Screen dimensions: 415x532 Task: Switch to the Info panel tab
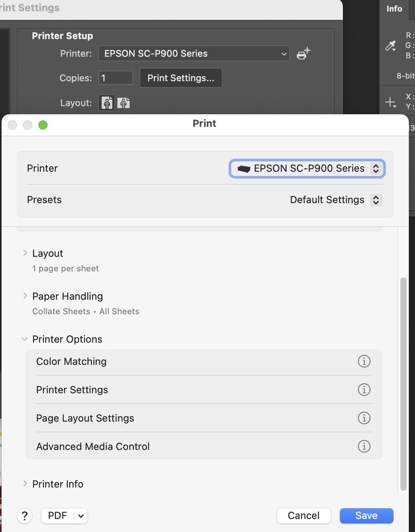tap(394, 9)
